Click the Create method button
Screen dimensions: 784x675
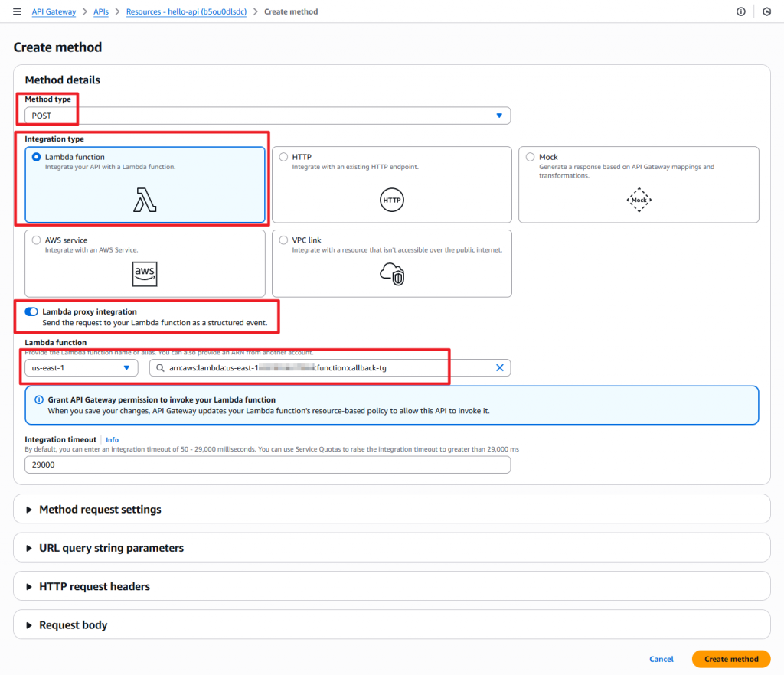coord(731,659)
